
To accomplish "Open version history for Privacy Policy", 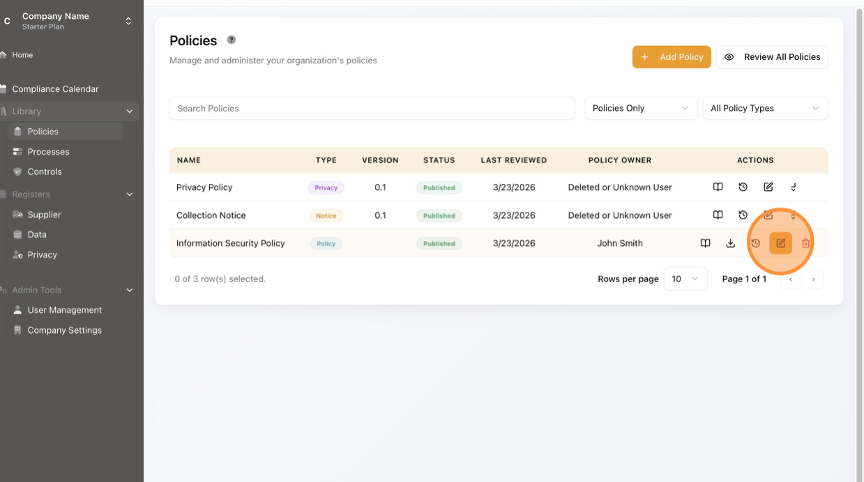I will [x=743, y=187].
